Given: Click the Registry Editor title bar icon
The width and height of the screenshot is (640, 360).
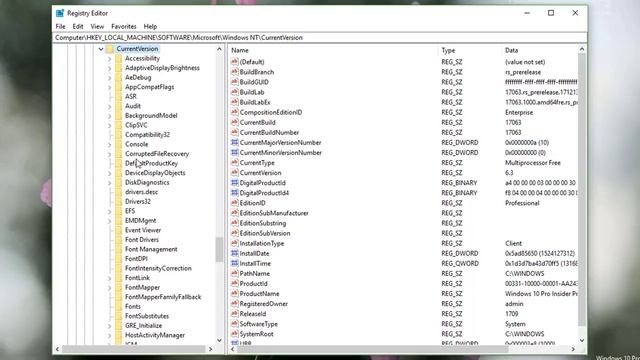Looking at the screenshot, I should pos(60,13).
